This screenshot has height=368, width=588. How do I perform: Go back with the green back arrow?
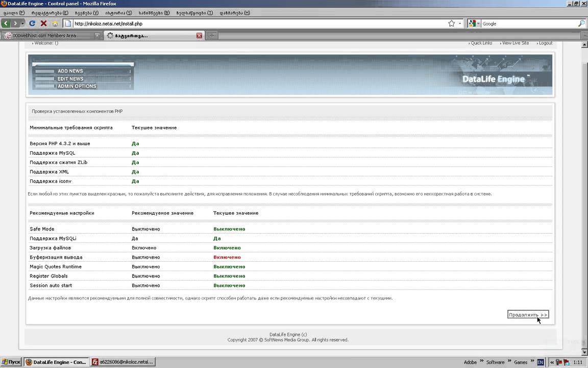click(x=6, y=24)
